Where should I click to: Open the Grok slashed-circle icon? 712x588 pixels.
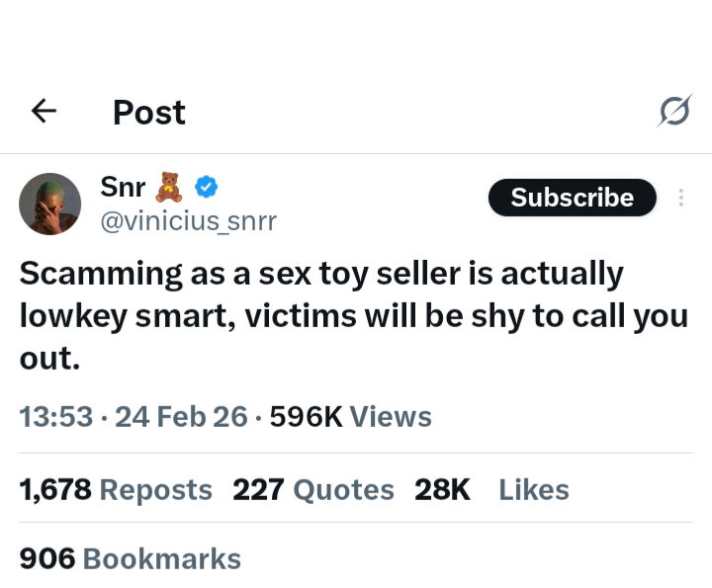point(673,113)
